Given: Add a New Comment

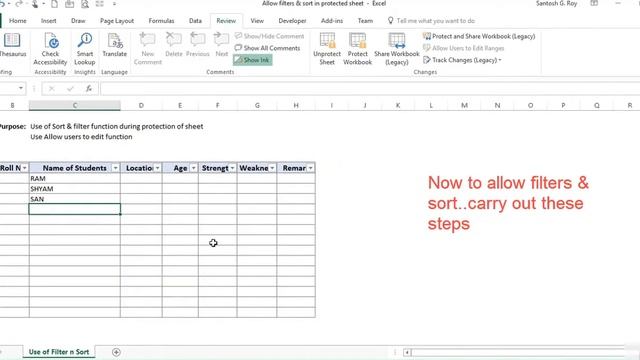Looking at the screenshot, I should [147, 49].
